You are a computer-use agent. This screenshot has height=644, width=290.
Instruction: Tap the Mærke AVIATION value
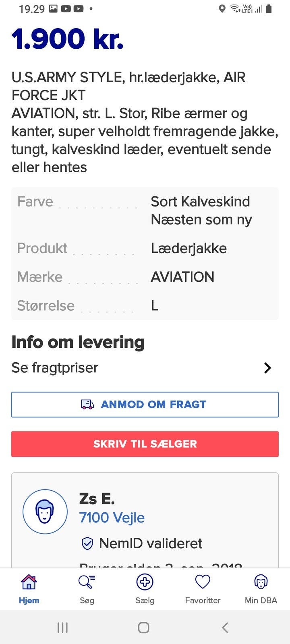pyautogui.click(x=182, y=277)
